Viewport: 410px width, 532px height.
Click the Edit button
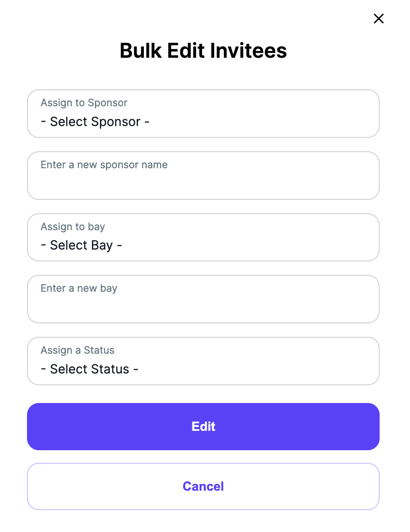point(203,426)
